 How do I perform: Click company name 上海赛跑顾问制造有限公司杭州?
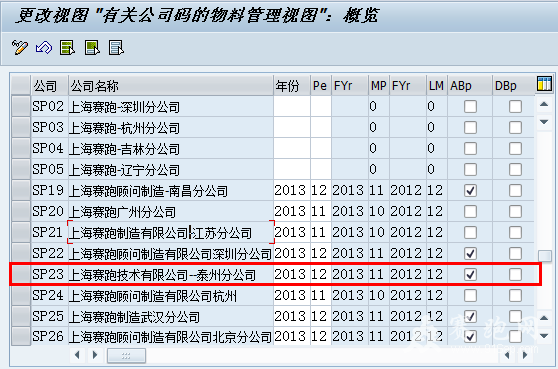(x=153, y=296)
